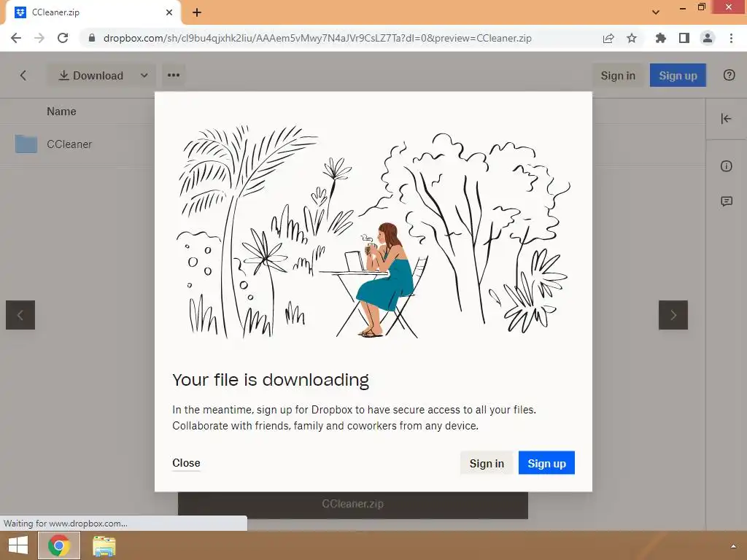Open the CCleaner folder icon
The image size is (747, 560).
pos(26,144)
